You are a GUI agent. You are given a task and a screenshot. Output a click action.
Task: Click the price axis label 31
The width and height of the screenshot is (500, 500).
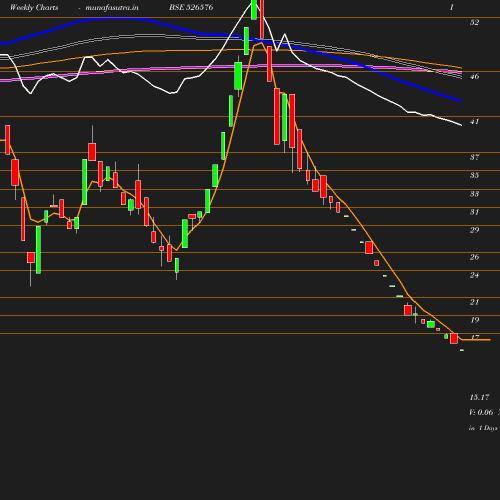[474, 212]
